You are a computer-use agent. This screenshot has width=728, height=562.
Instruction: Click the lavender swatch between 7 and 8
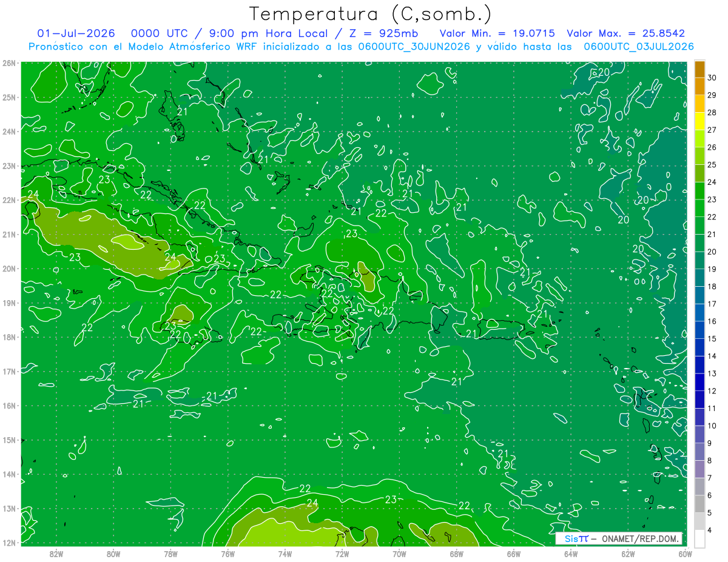[x=699, y=469]
